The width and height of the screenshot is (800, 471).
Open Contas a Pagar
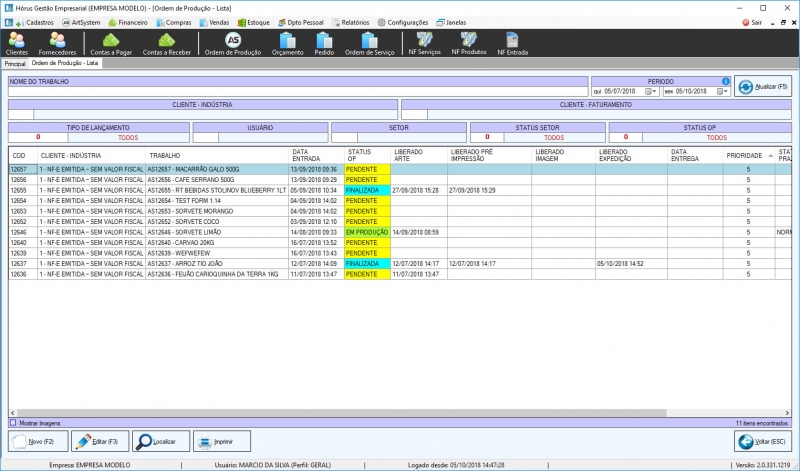111,43
